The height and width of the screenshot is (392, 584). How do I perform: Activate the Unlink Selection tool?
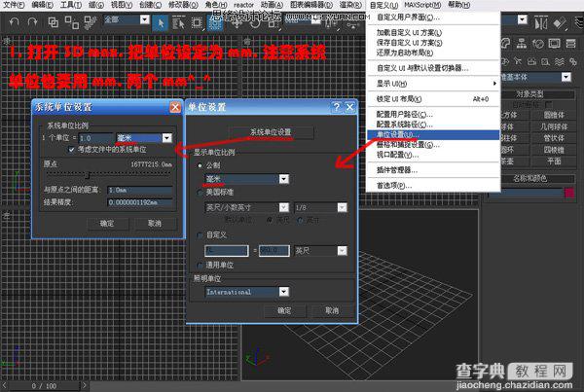[71, 22]
